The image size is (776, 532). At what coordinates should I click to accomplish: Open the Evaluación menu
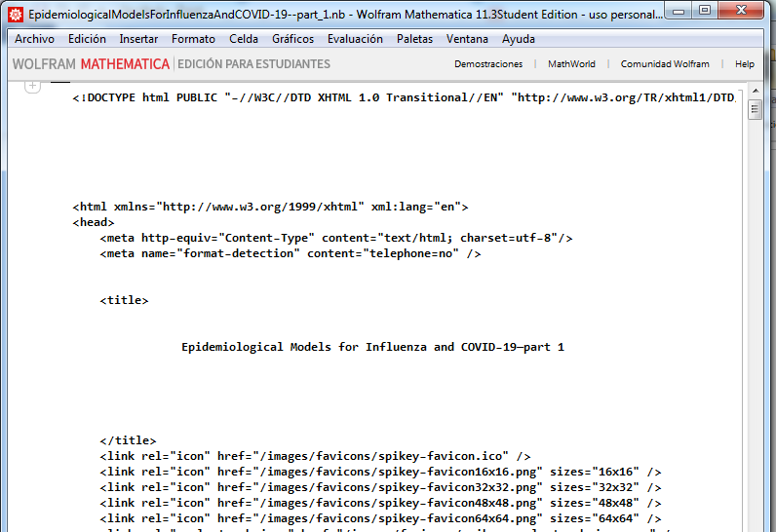point(355,39)
